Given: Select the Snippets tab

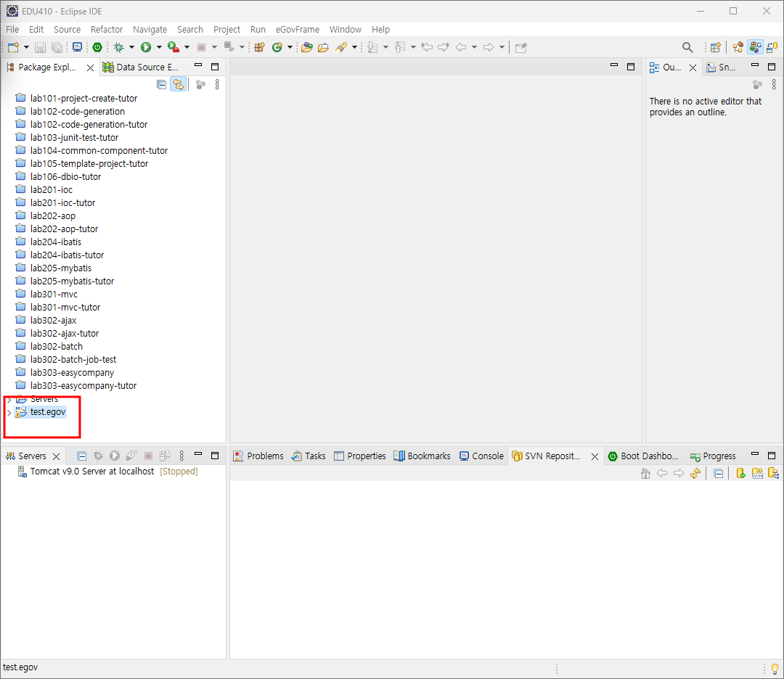Looking at the screenshot, I should (x=721, y=67).
